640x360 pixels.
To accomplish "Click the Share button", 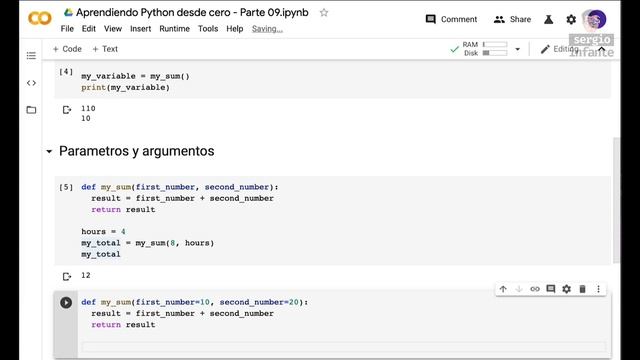I will point(512,19).
